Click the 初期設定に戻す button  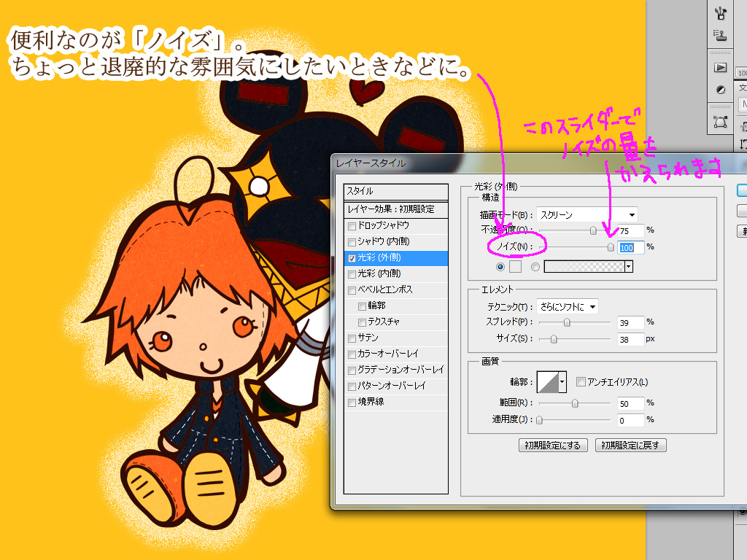tap(631, 445)
